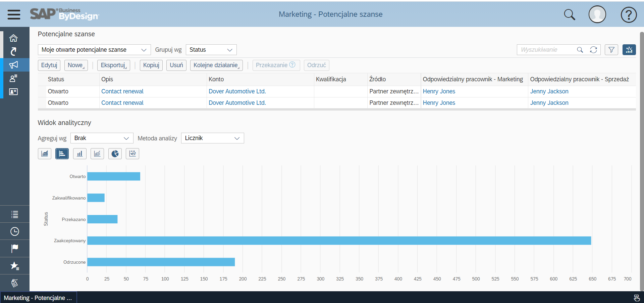Open the help question mark icon
Viewport: 644px width, 303px height.
click(x=629, y=14)
